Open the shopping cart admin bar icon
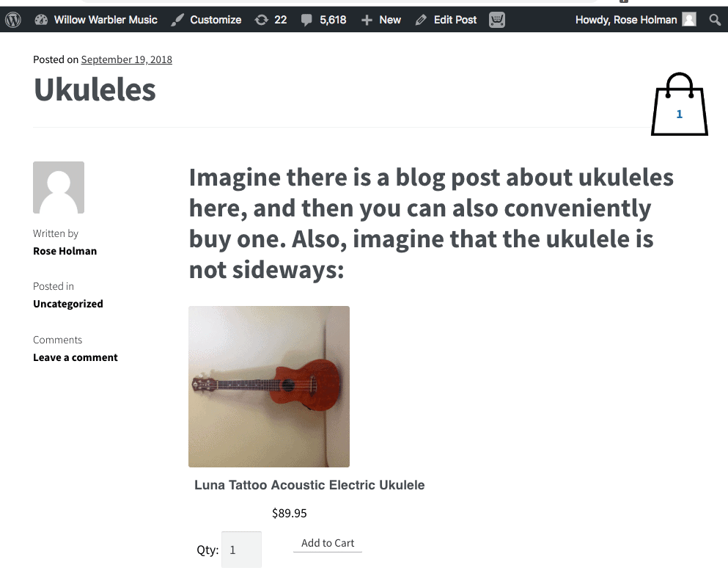 click(497, 20)
